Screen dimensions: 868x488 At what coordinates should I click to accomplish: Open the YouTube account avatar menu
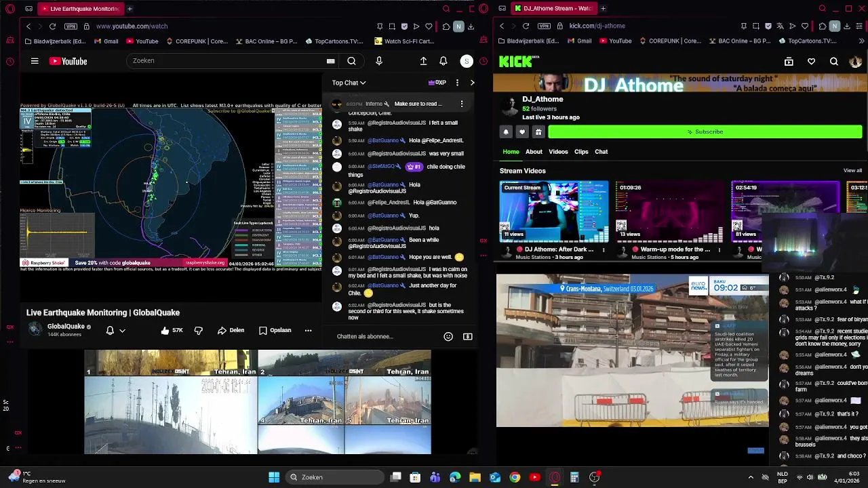coord(467,61)
